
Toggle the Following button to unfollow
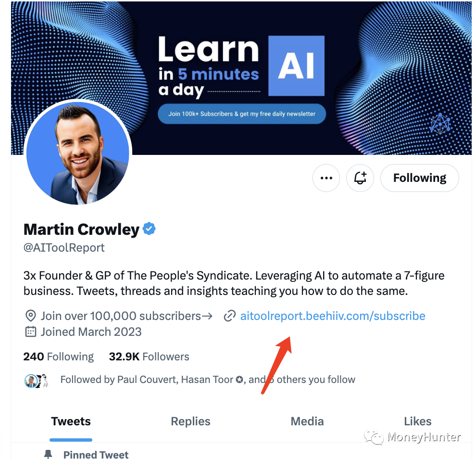(x=420, y=178)
